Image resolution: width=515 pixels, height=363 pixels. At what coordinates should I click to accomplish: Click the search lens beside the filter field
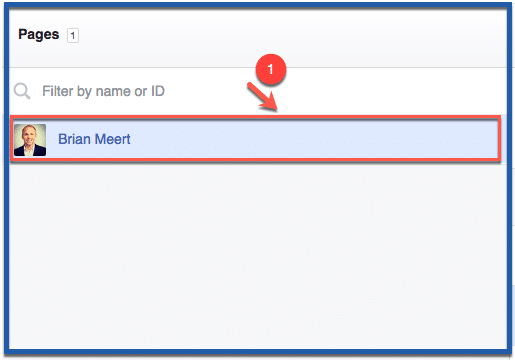(22, 91)
